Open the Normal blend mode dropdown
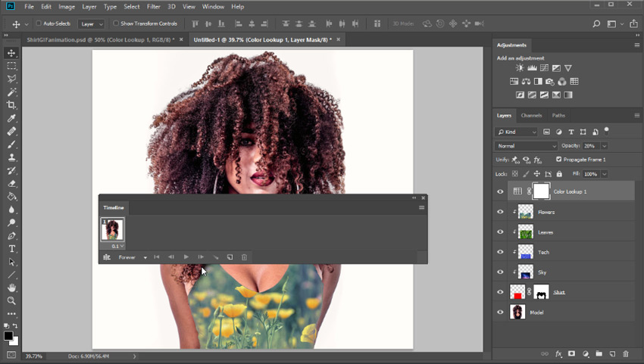 526,146
